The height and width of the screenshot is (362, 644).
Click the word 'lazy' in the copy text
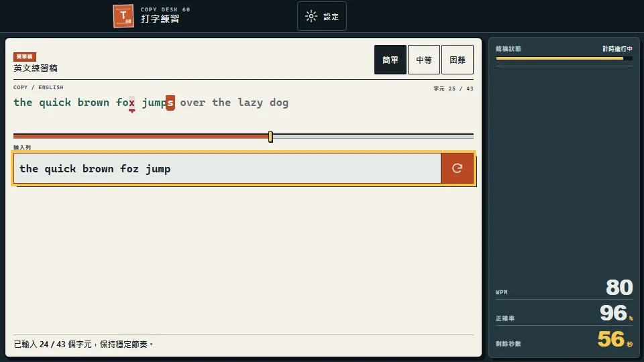[x=250, y=103]
